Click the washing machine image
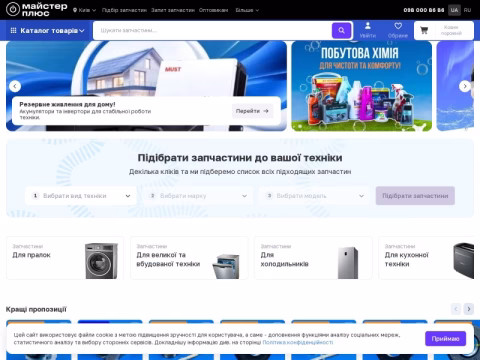This screenshot has width=480, height=360. (x=101, y=261)
